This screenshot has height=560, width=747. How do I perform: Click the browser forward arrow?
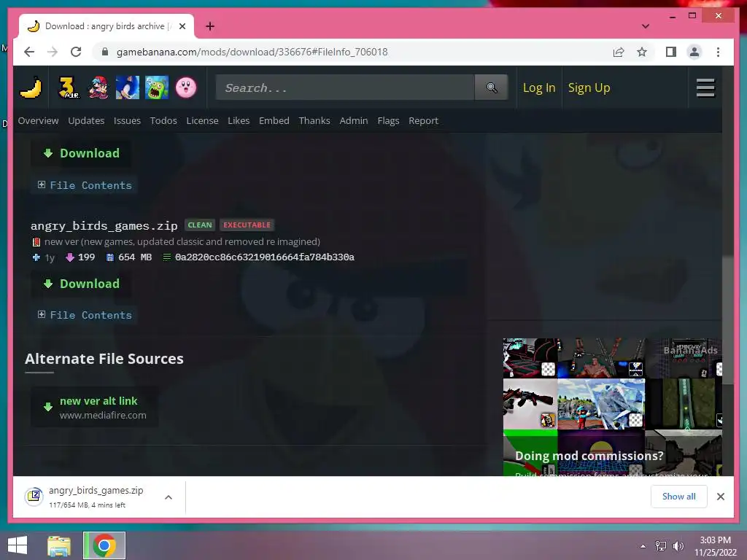click(53, 52)
